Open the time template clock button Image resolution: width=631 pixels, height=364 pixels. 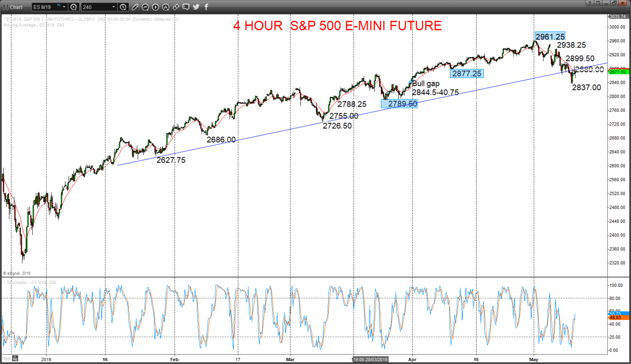point(123,7)
